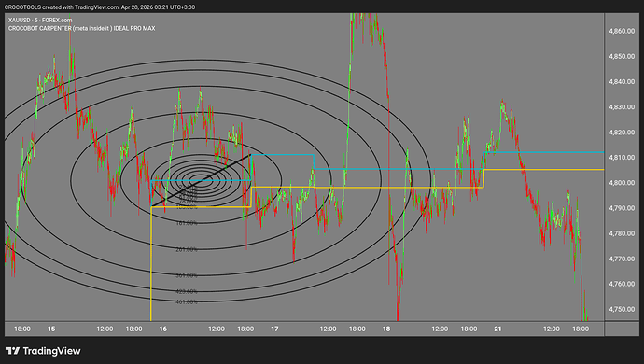Click date label 21 on time axis

[497, 329]
